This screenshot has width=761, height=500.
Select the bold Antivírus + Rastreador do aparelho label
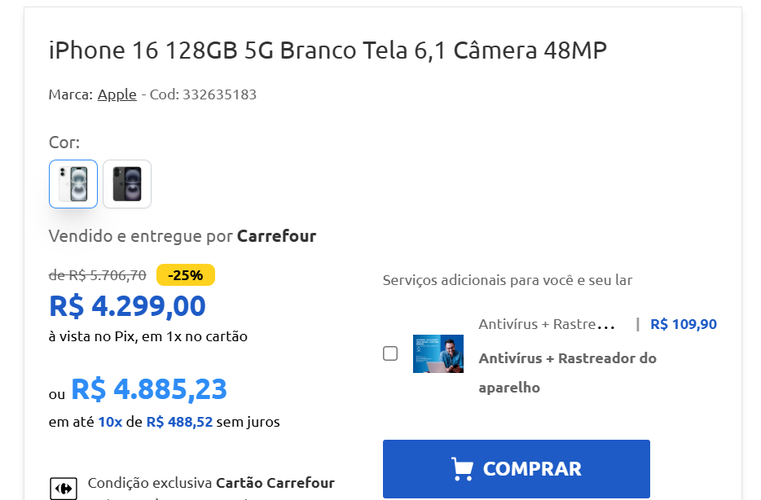point(567,372)
